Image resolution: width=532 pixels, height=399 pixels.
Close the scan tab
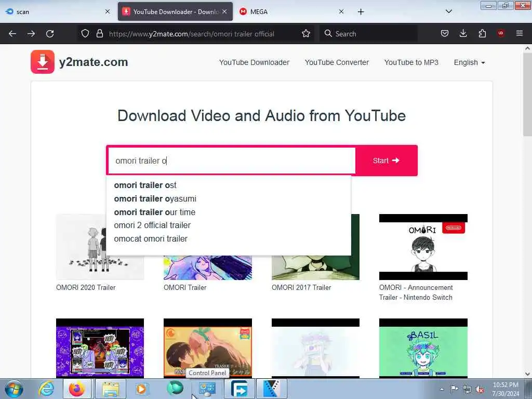tap(108, 11)
